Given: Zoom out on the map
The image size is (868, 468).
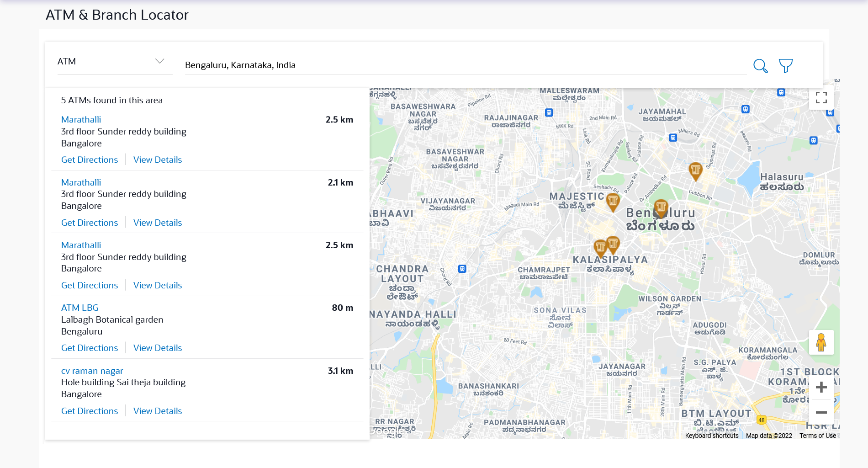Looking at the screenshot, I should coord(821,413).
